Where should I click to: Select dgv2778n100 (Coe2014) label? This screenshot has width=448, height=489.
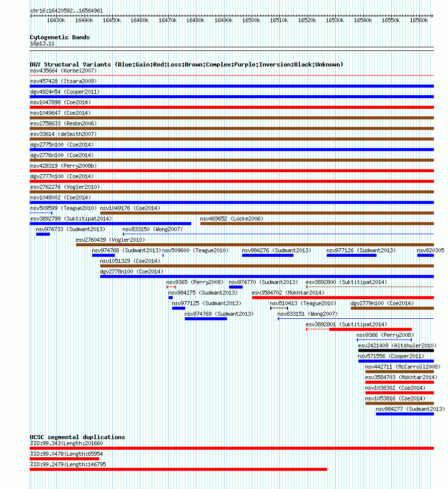[131, 272]
